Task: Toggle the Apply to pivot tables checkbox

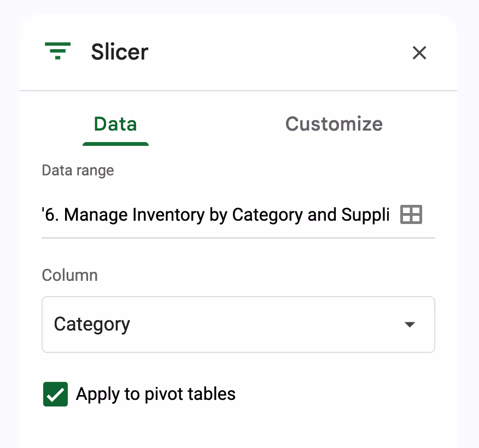Action: click(x=55, y=394)
